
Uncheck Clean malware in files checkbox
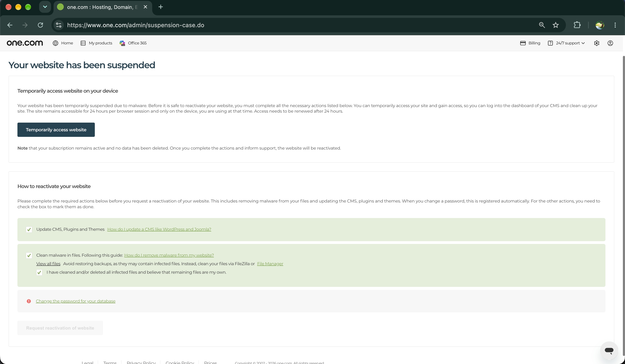pos(29,255)
